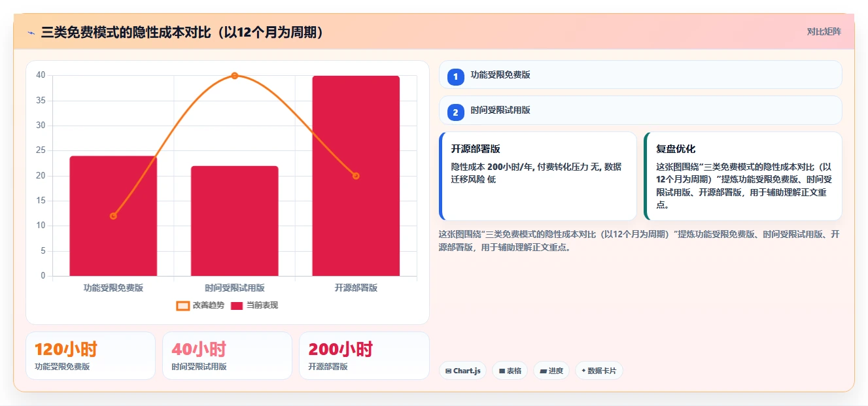This screenshot has height=406, width=868.
Task: Click the 120小时 stat card
Action: tap(90, 356)
